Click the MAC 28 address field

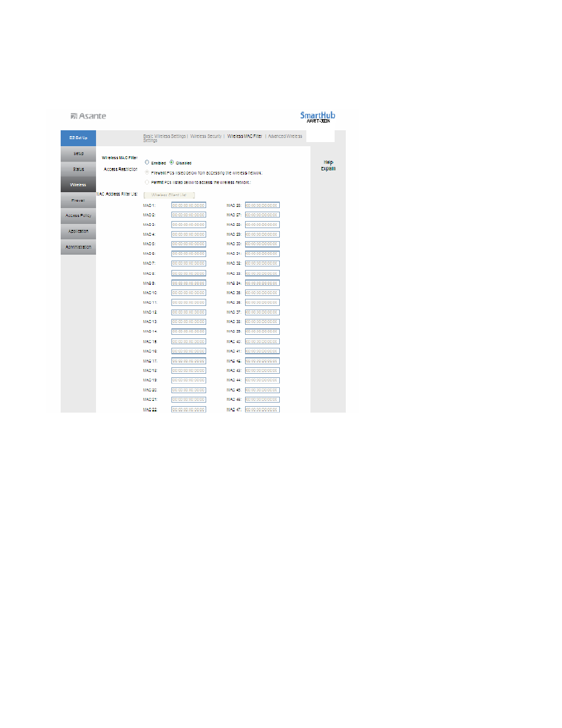pos(262,225)
